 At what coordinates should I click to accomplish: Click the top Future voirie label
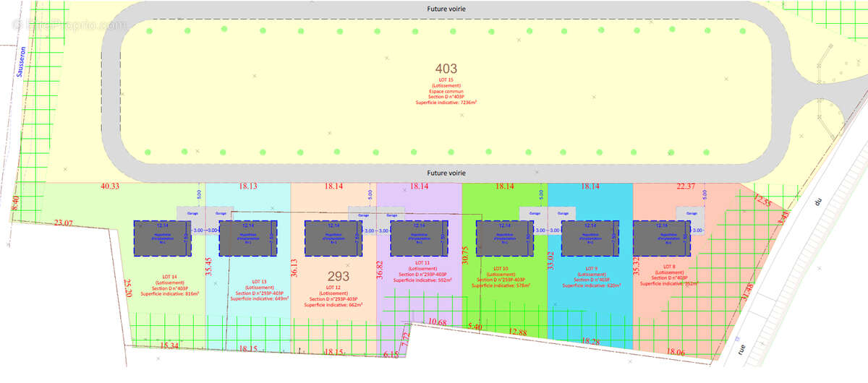(x=446, y=8)
